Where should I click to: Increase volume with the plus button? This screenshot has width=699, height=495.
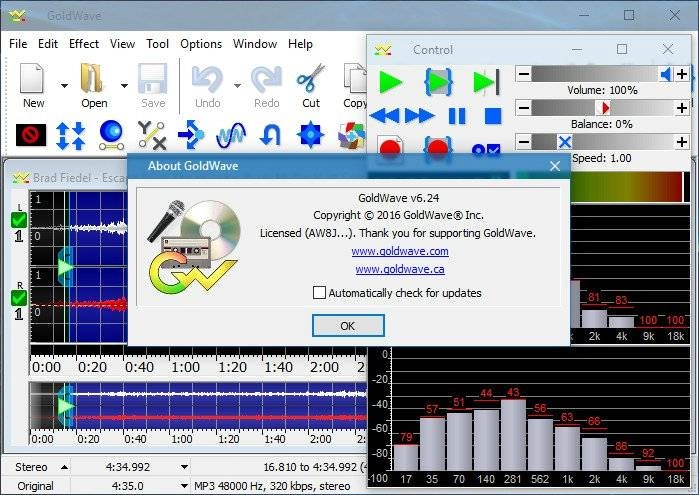682,74
